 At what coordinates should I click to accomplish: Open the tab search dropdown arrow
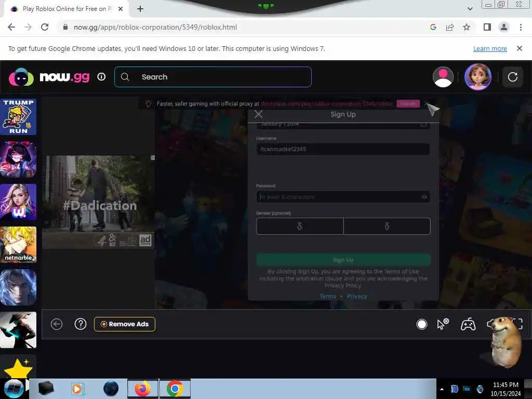pos(470,9)
